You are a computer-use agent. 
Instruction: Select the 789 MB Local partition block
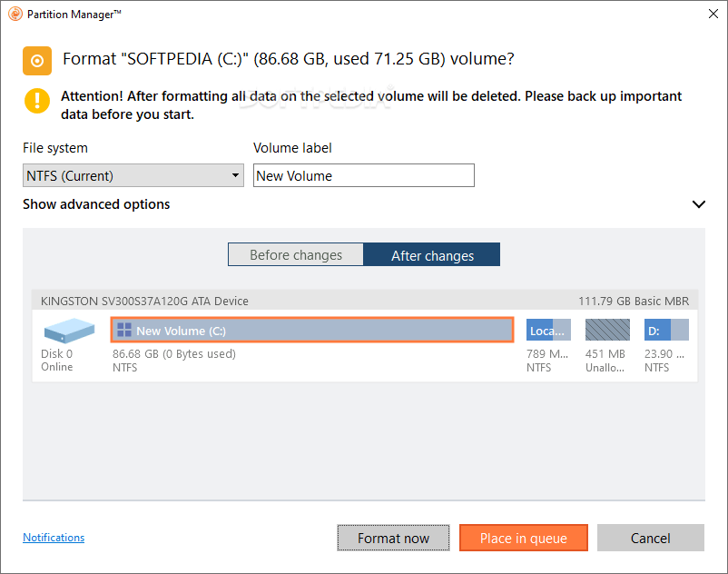(547, 330)
